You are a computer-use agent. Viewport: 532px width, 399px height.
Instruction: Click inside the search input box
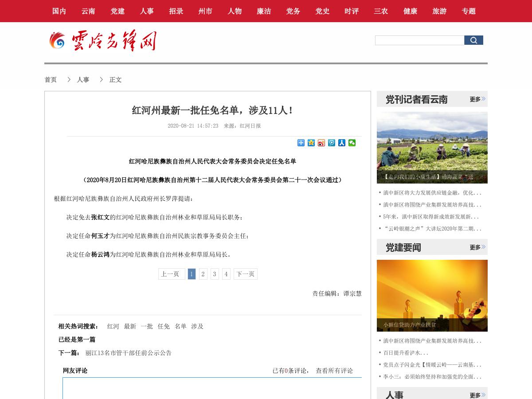419,40
